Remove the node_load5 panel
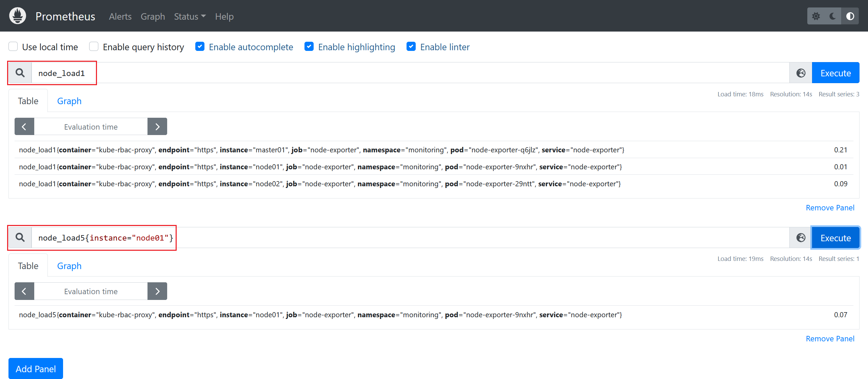This screenshot has height=379, width=868. point(830,339)
